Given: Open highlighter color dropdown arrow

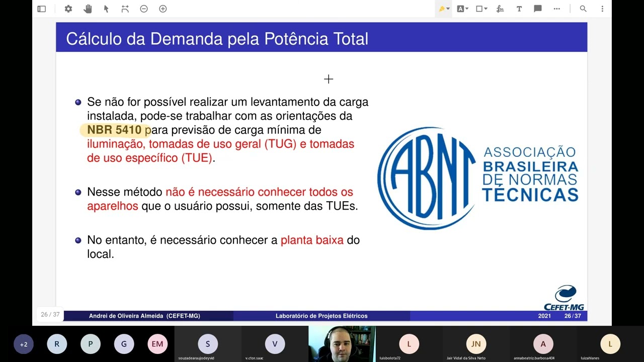Looking at the screenshot, I should coord(448,9).
